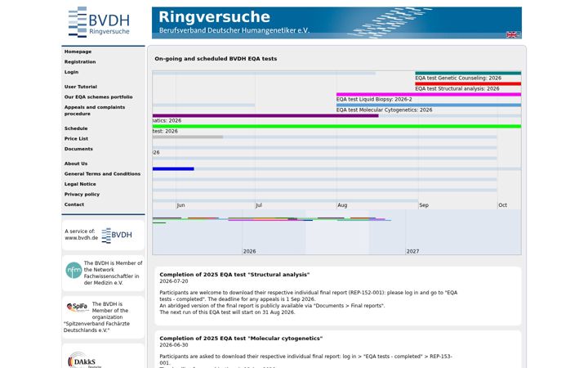This screenshot has width=588, height=368.
Task: Open the Schedule page
Action: 76,128
